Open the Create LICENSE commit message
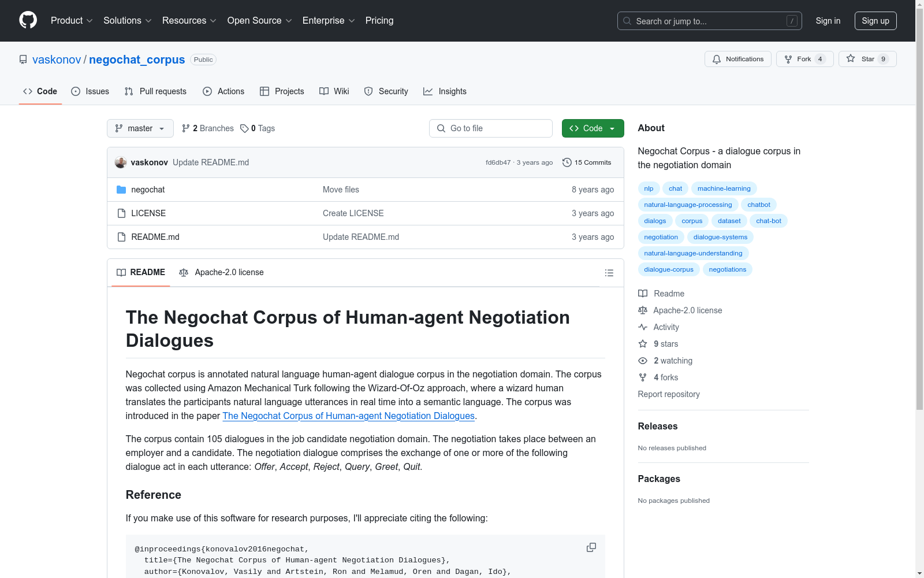The width and height of the screenshot is (924, 578). 353,213
